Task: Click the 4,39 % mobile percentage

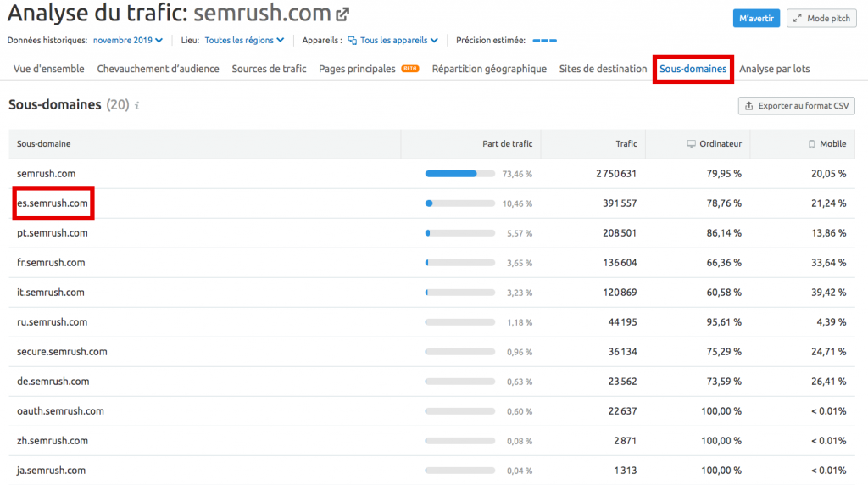Action: pos(832,322)
